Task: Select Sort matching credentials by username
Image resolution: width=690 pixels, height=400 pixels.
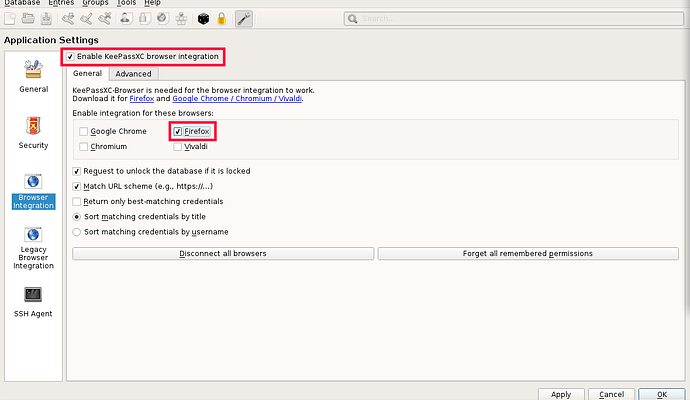Action: (78, 231)
